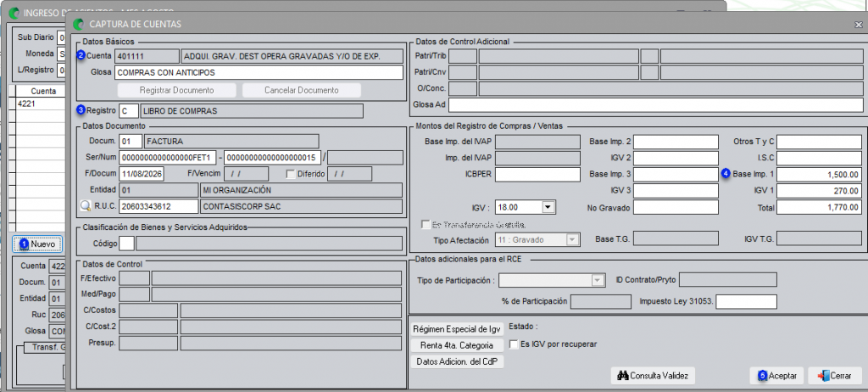Screen dimensions: 868x392
Task: Click MI ORGANIZACIÓN entity text
Action: 237,190
